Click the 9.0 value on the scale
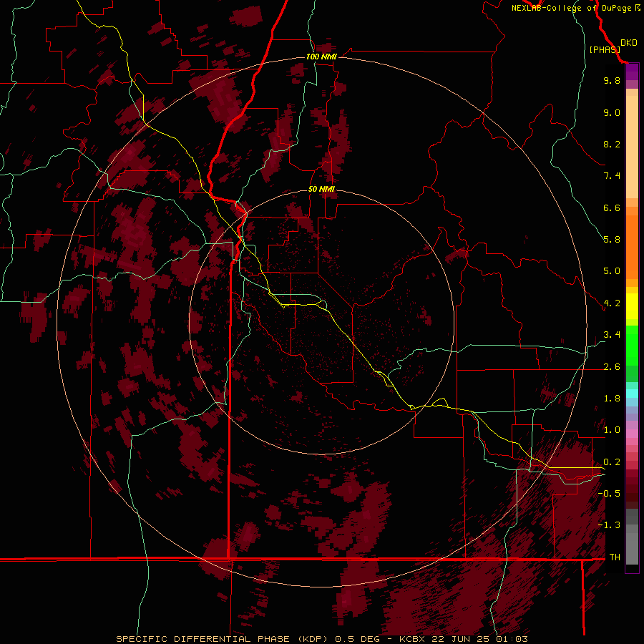This screenshot has height=644, width=644. click(612, 112)
